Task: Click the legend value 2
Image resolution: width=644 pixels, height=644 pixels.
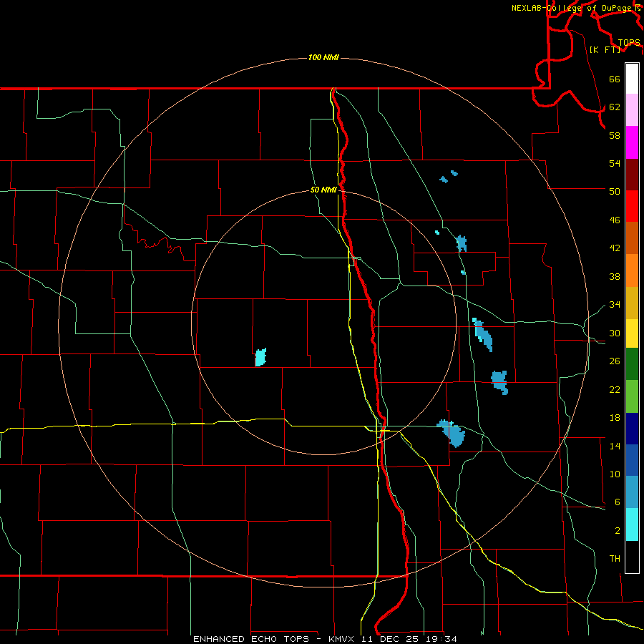Action: coord(618,531)
